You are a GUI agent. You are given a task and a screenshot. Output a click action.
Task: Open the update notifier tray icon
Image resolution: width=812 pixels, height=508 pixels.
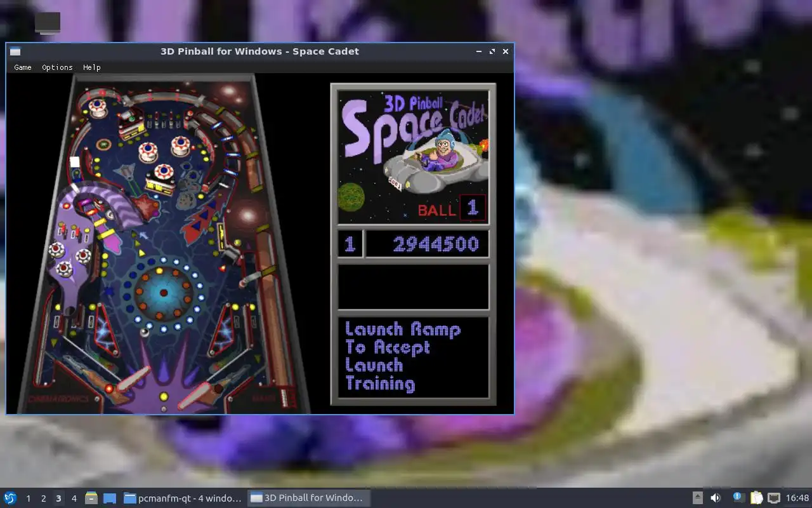point(738,498)
